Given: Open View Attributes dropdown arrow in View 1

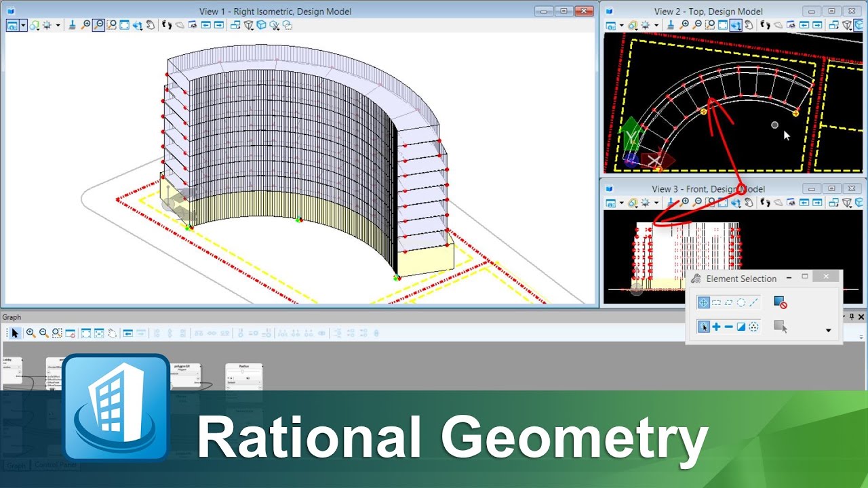Looking at the screenshot, I should (23, 25).
